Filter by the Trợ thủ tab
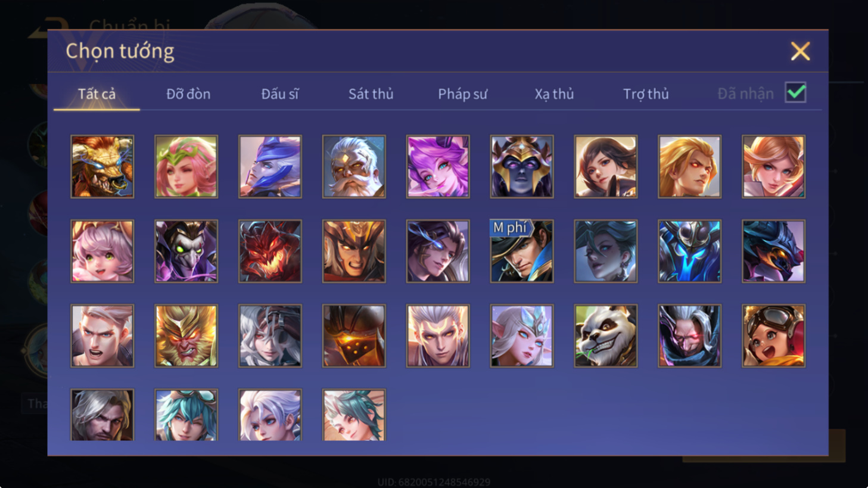The image size is (868, 488). (646, 94)
